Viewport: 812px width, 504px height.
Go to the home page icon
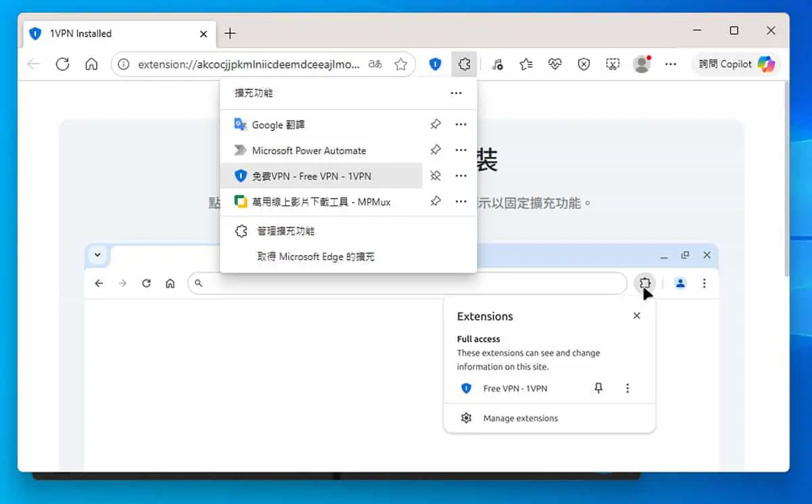click(91, 64)
